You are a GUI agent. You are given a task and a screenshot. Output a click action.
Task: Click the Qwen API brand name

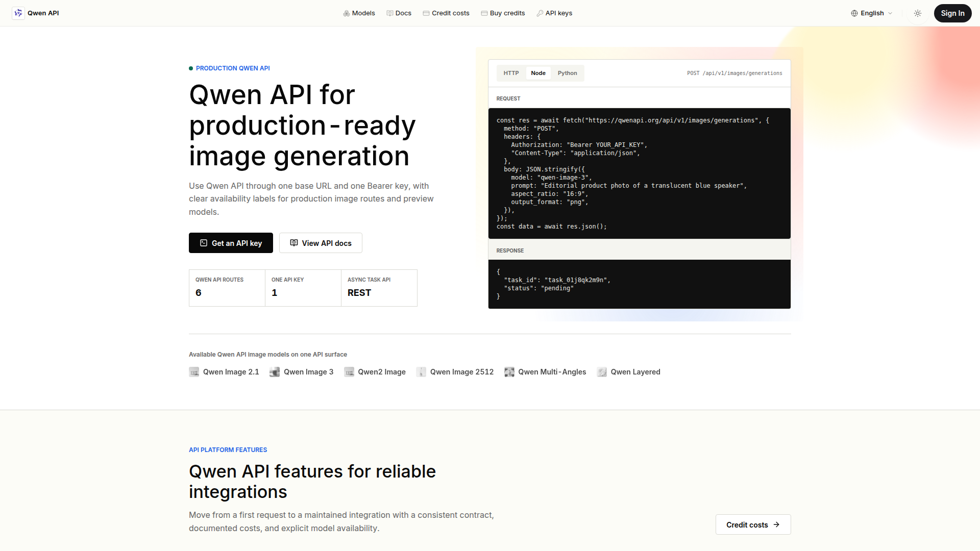(43, 13)
